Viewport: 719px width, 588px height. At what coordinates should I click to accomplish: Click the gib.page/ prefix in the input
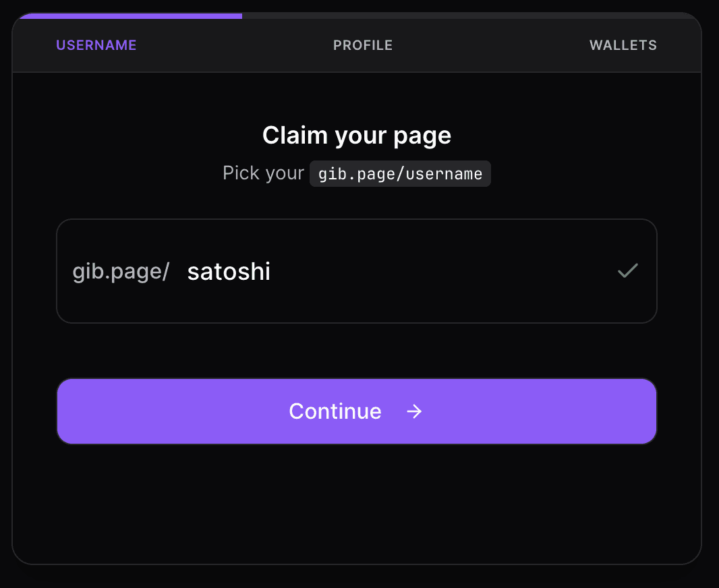pos(120,271)
